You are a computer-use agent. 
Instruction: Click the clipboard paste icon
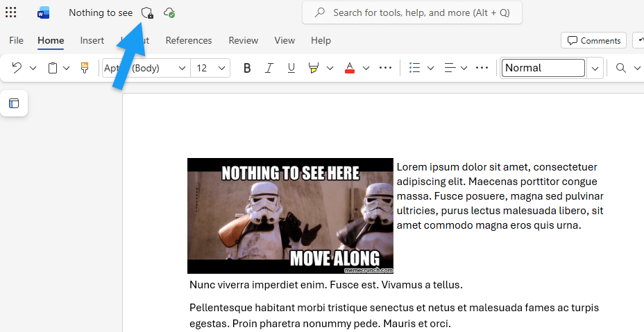click(53, 68)
